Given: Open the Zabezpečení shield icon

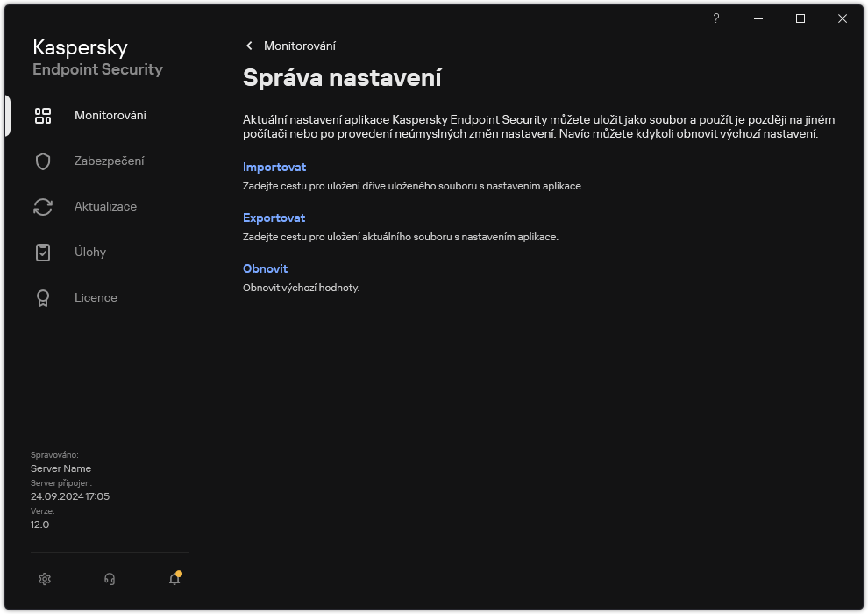Looking at the screenshot, I should point(43,161).
